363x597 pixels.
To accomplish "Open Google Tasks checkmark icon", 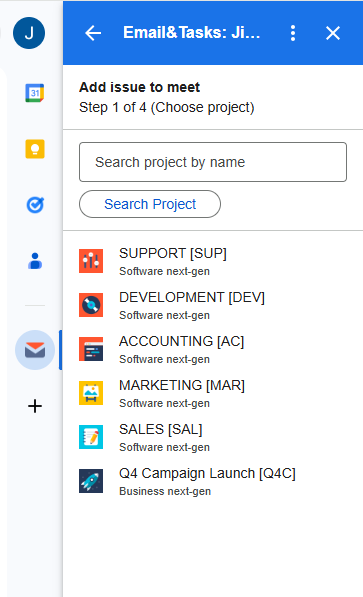I will coord(35,205).
